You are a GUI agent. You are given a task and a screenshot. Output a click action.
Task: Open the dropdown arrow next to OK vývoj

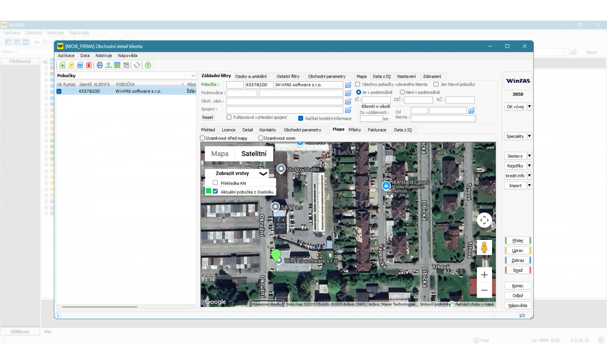pyautogui.click(x=529, y=107)
